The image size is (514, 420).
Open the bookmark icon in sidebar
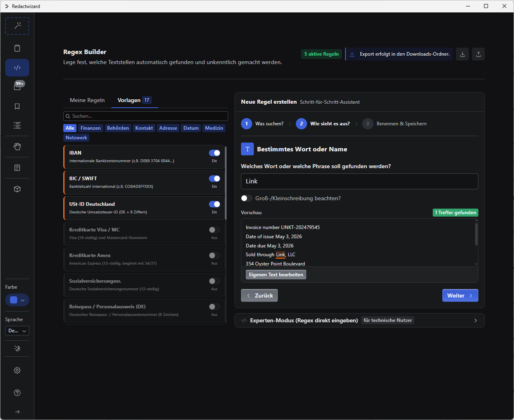tap(17, 107)
